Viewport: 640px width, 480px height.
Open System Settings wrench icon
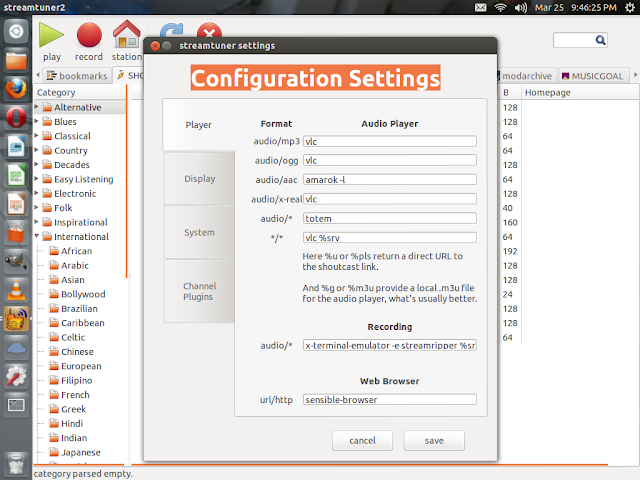pyautogui.click(x=16, y=376)
